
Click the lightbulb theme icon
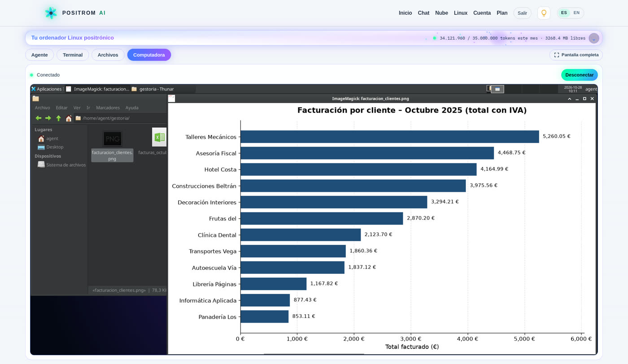(x=544, y=13)
